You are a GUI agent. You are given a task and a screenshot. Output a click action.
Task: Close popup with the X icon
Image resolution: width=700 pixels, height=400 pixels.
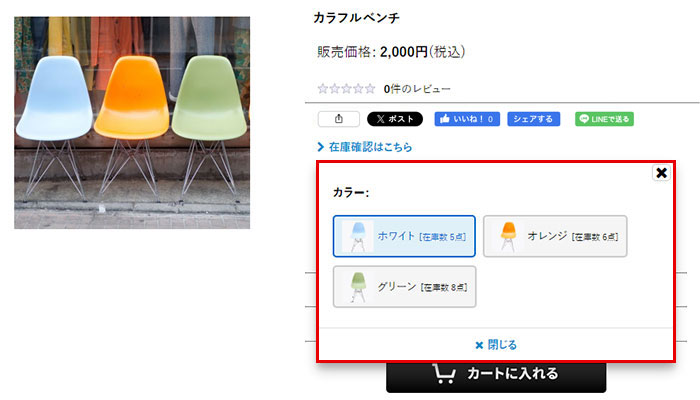tap(662, 172)
